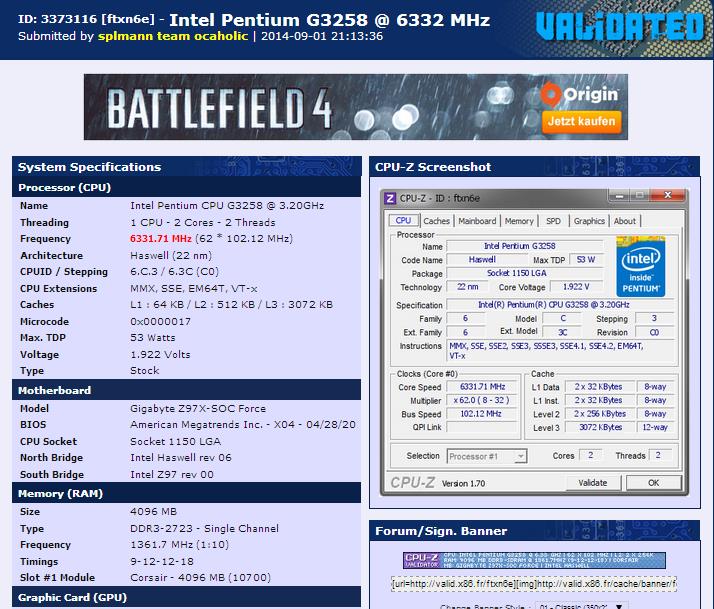
Task: Click the CPU-Z purple Z window icon
Action: point(390,198)
